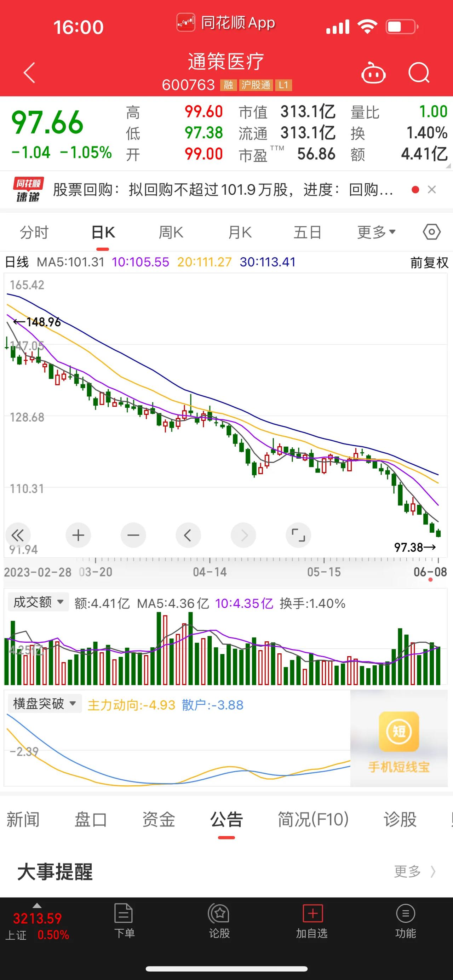Expand index ticker up arrow

click(37, 905)
